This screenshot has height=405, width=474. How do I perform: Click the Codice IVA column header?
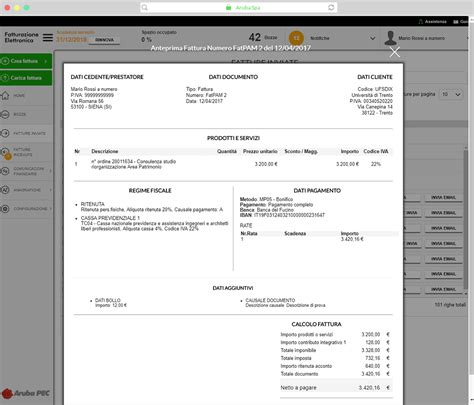click(376, 151)
